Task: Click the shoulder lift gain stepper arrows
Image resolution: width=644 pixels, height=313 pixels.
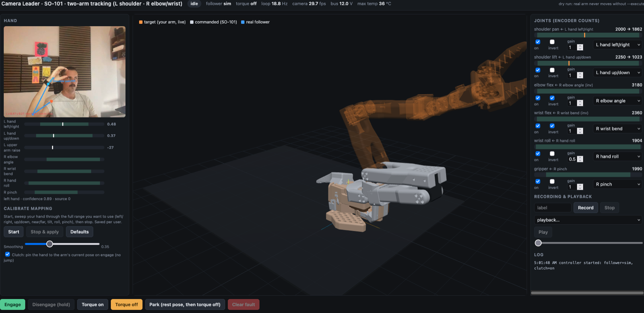Action: [580, 75]
